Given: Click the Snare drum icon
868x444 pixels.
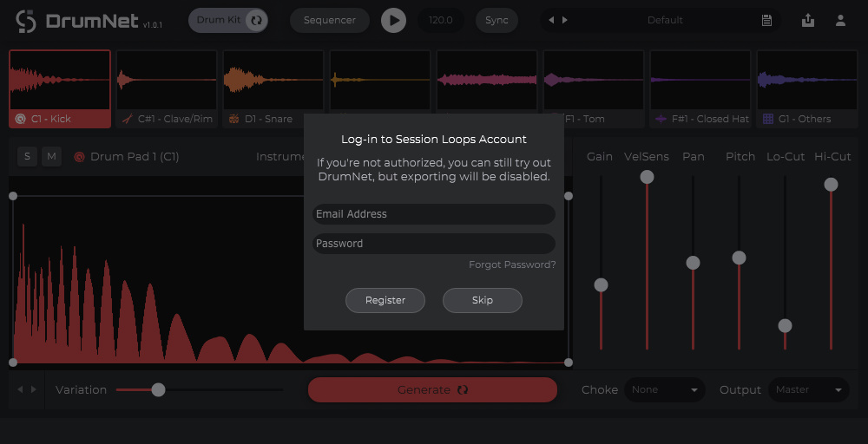Looking at the screenshot, I should (234, 119).
